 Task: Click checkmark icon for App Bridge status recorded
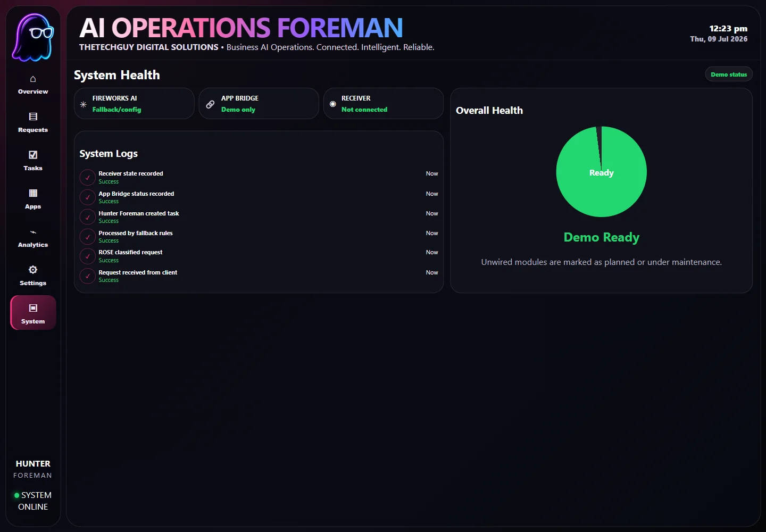point(87,197)
